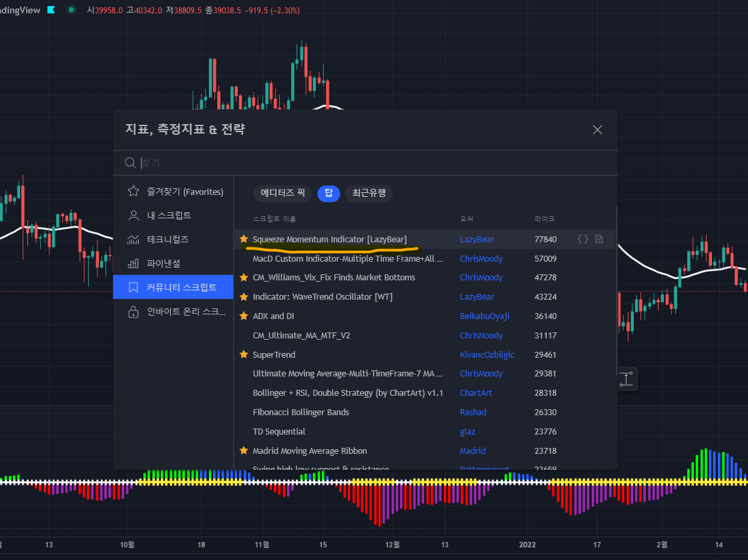View source code of Squeeze Momentum Indicator
Screen dimensions: 748x560
tap(582, 239)
